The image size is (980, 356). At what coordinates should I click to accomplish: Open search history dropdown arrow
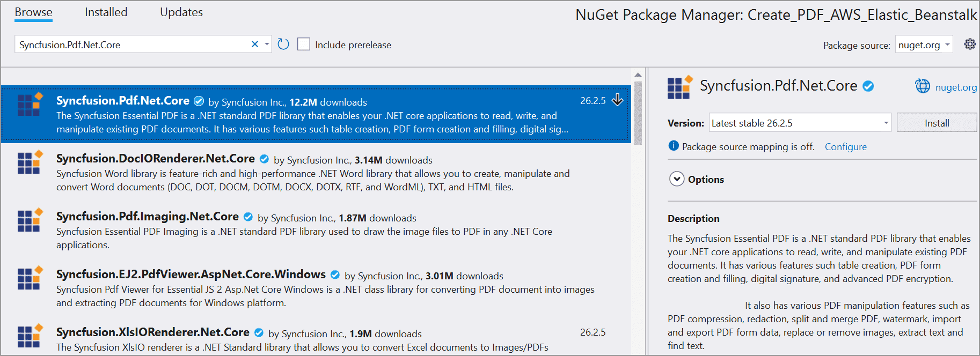pyautogui.click(x=267, y=44)
